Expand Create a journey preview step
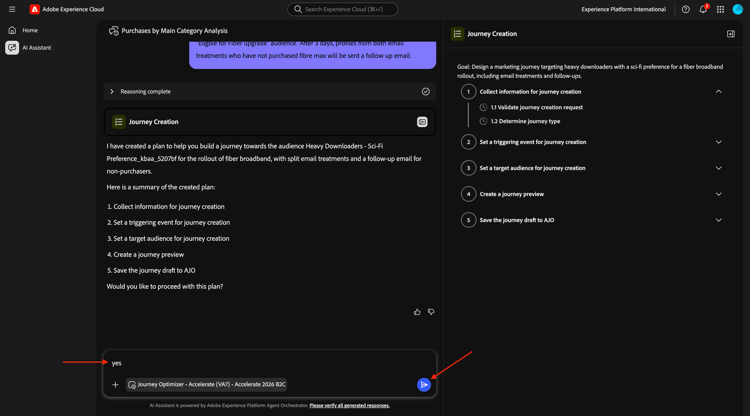The image size is (750, 416). [x=718, y=194]
